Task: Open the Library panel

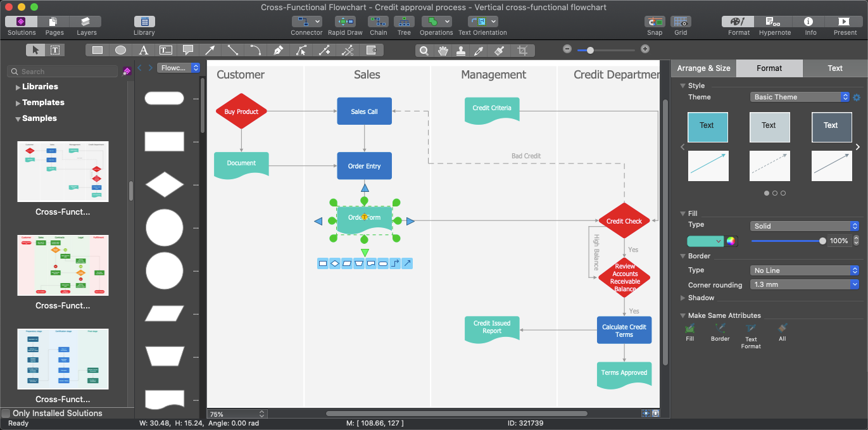Action: 144,25
